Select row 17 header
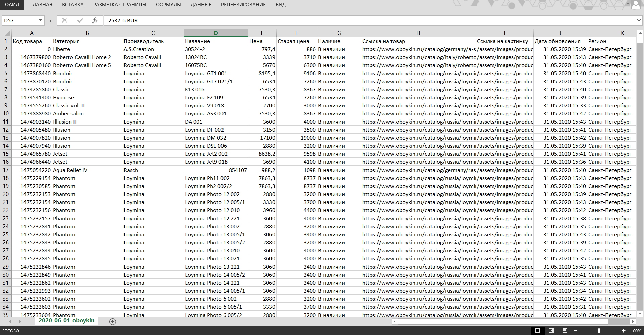The width and height of the screenshot is (644, 335). click(6, 170)
